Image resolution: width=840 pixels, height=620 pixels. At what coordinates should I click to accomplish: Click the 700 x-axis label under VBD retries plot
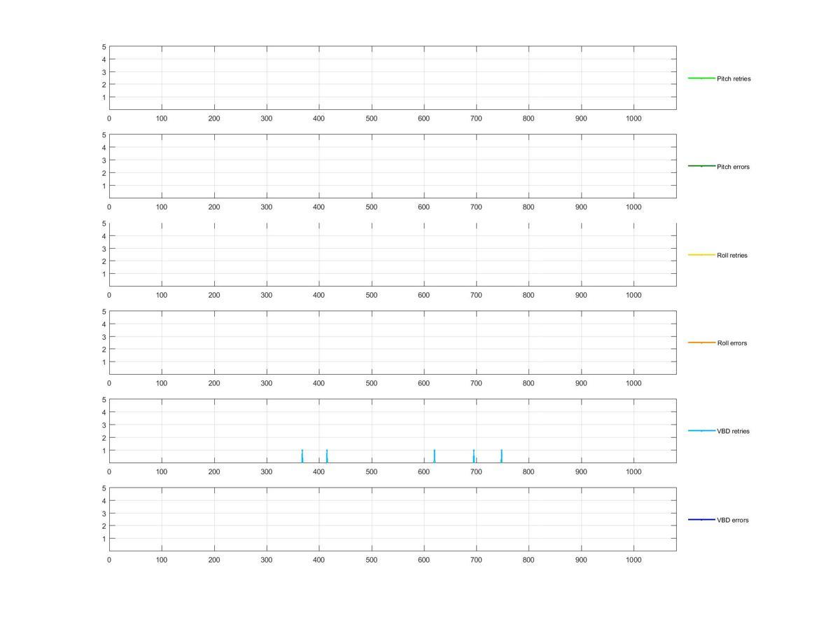[476, 472]
